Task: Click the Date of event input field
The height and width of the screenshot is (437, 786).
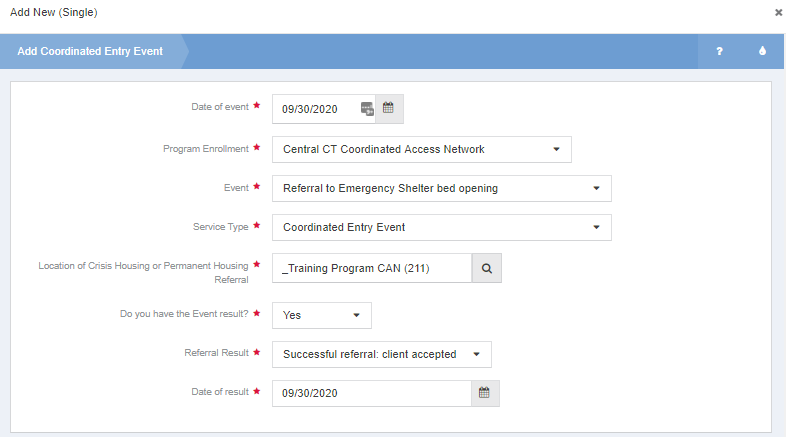Action: coord(314,109)
